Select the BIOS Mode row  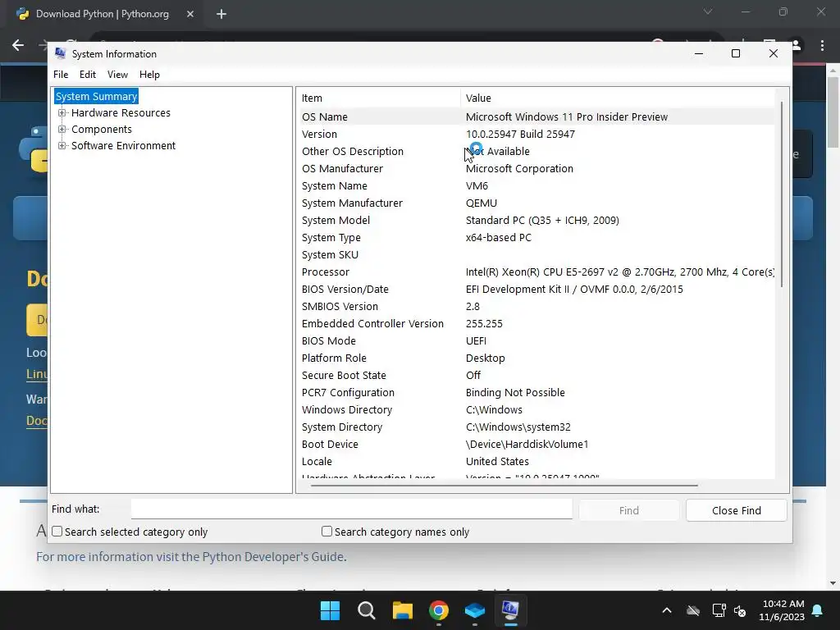pos(536,340)
